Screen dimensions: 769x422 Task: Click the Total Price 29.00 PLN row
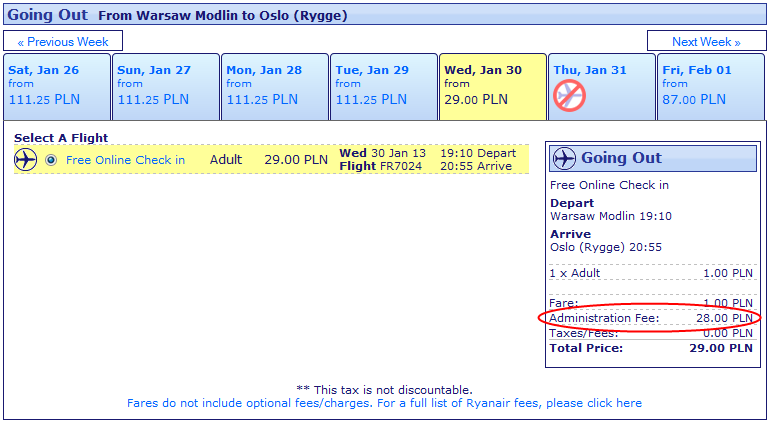[650, 348]
